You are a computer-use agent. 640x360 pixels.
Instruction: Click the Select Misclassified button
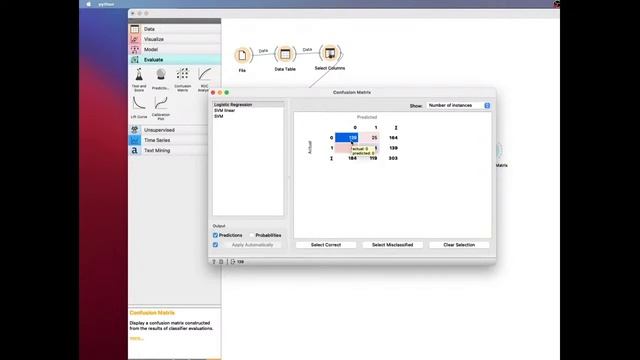[392, 245]
